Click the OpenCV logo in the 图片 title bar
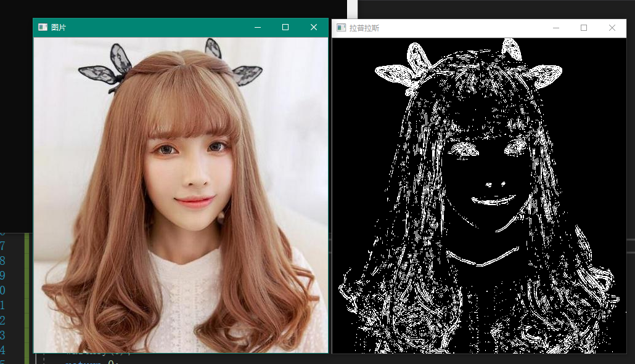 pyautogui.click(x=42, y=27)
